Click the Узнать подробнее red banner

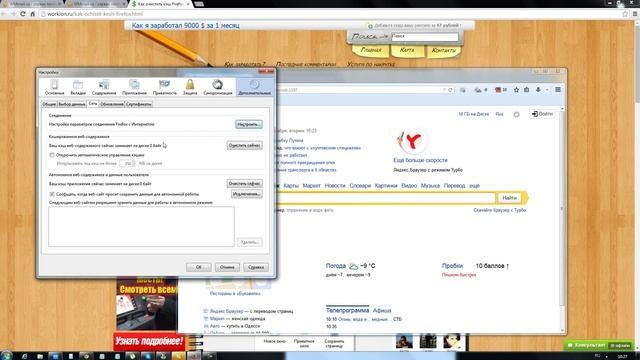point(149,341)
